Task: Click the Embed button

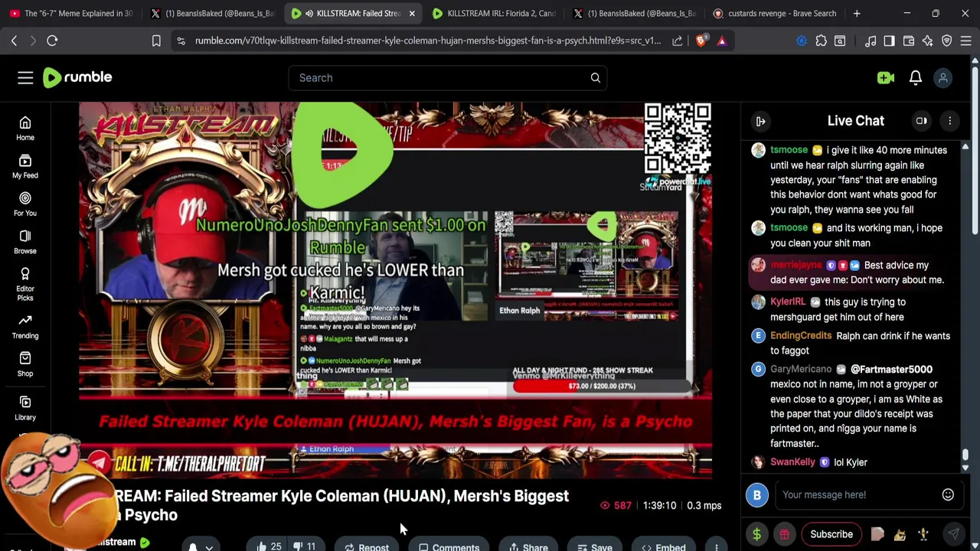Action: click(x=664, y=546)
